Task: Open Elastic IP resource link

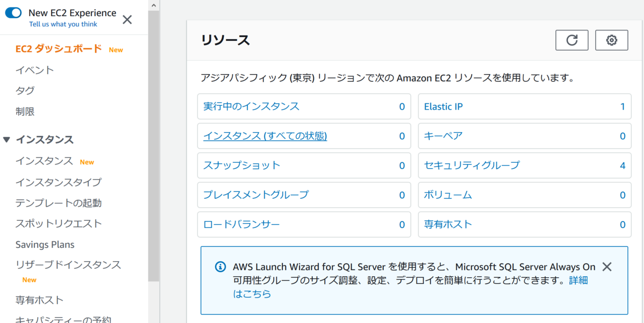Action: [x=443, y=106]
